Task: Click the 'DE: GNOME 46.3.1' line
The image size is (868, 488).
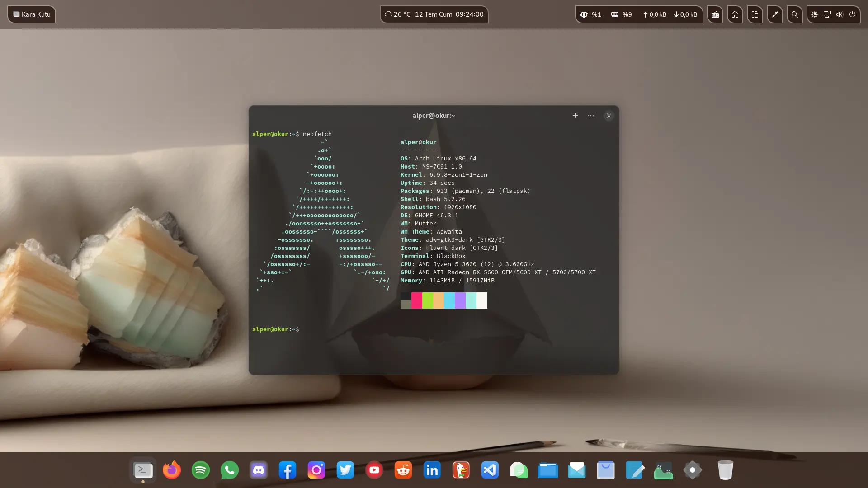Action: tap(429, 216)
